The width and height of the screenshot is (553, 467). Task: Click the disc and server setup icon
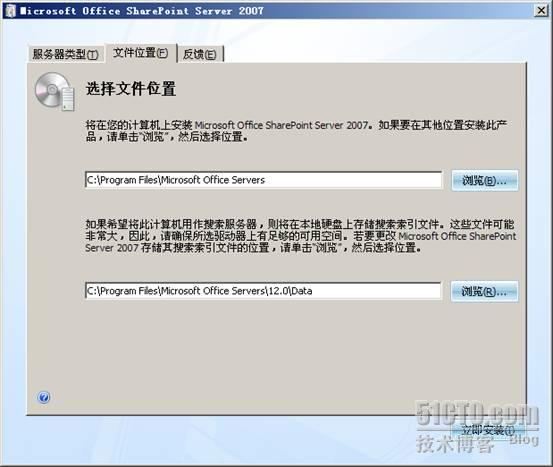(x=55, y=91)
